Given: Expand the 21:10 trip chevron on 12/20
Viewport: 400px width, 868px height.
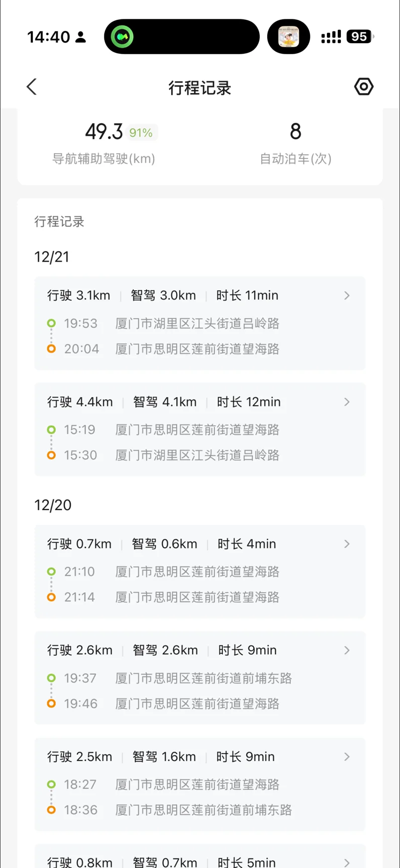Looking at the screenshot, I should [x=347, y=544].
